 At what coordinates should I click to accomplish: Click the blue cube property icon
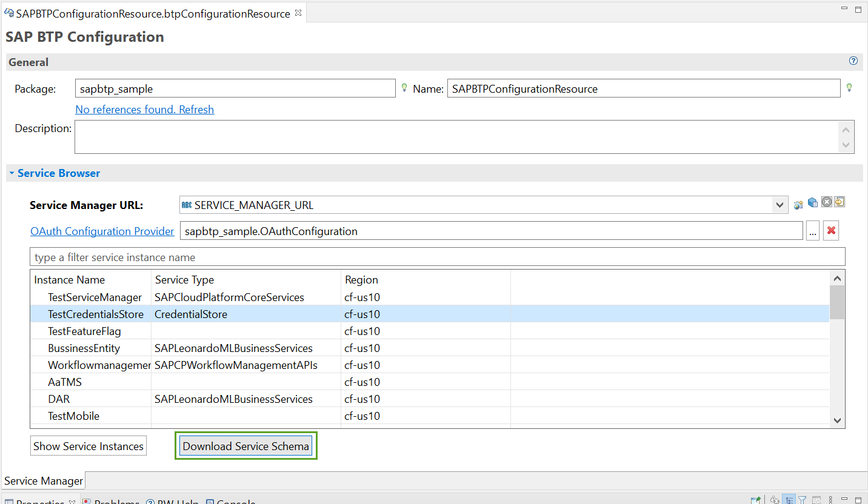[812, 202]
